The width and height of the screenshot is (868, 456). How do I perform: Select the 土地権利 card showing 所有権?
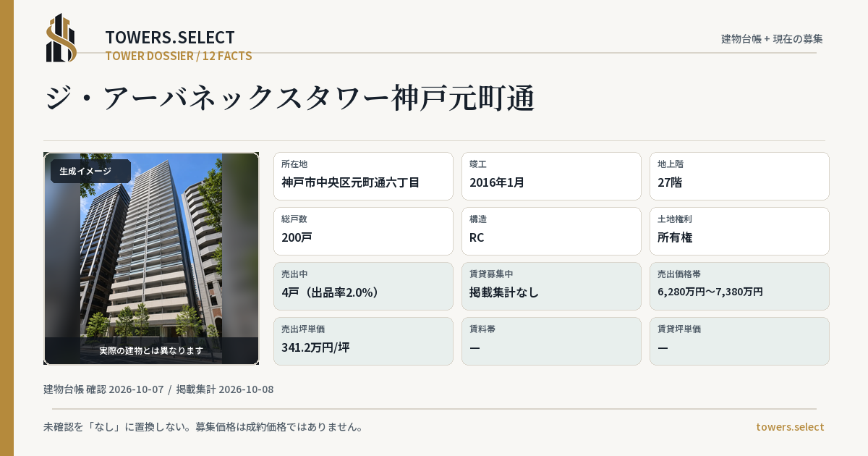click(x=739, y=231)
